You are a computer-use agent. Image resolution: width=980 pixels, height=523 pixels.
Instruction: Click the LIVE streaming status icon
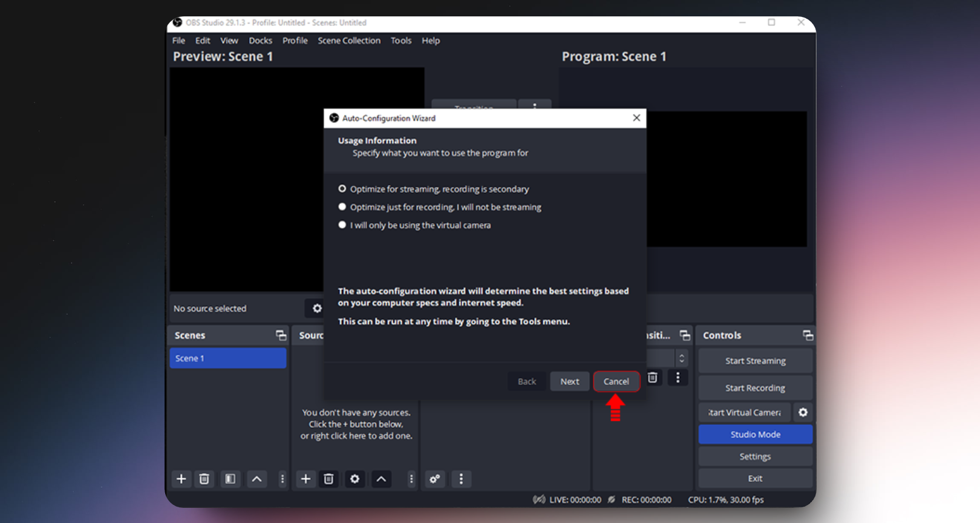(x=539, y=499)
